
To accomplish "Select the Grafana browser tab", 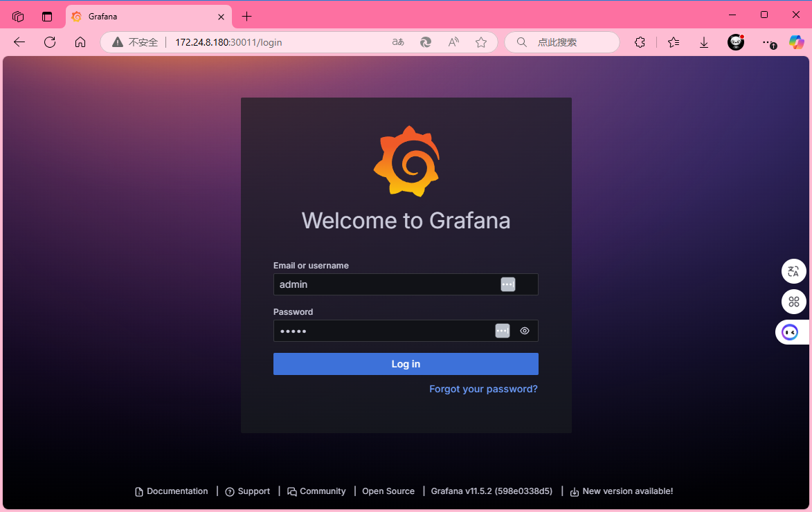I will pos(149,17).
